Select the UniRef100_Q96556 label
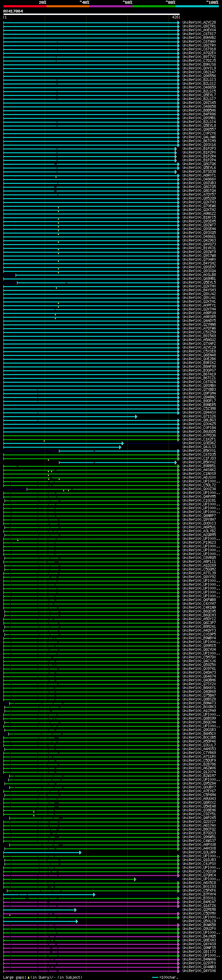The height and width of the screenshot is (980, 222). [x=199, y=76]
